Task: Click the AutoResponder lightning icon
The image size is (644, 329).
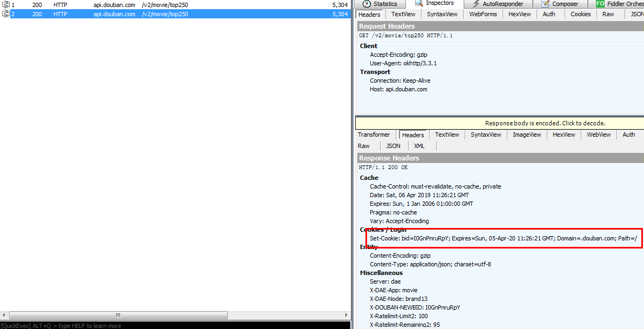Action: 476,4
